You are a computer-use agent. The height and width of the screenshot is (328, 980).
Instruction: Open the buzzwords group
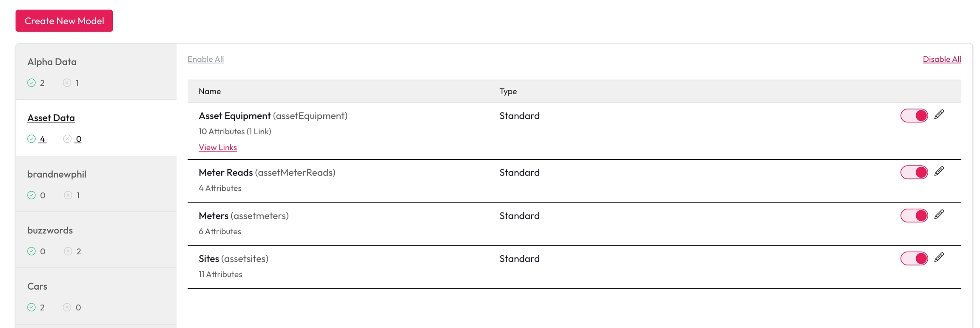click(50, 230)
